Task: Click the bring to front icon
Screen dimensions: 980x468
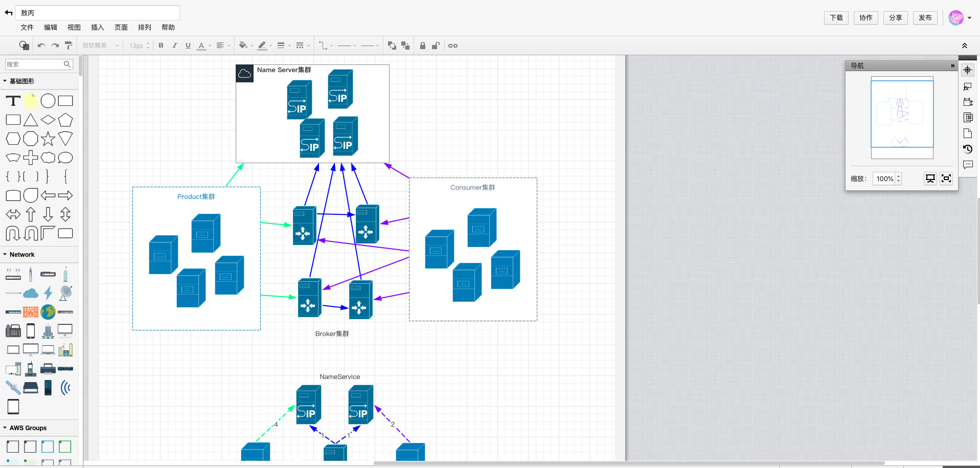Action: [x=392, y=46]
